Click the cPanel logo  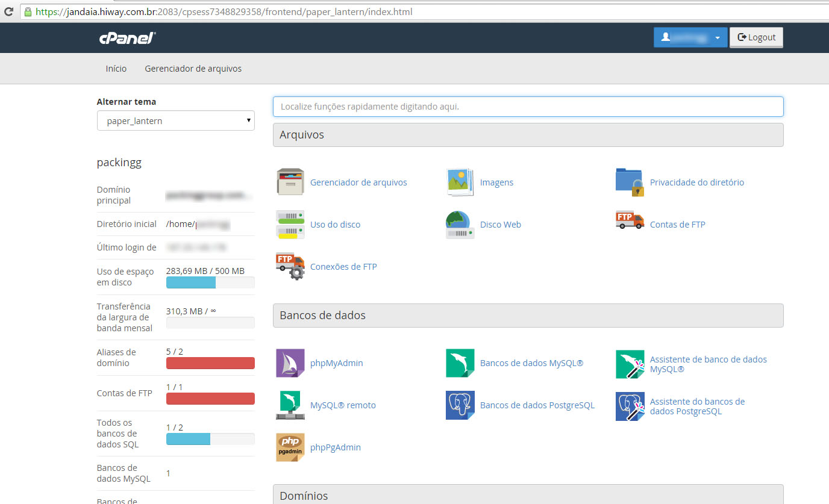[x=128, y=38]
